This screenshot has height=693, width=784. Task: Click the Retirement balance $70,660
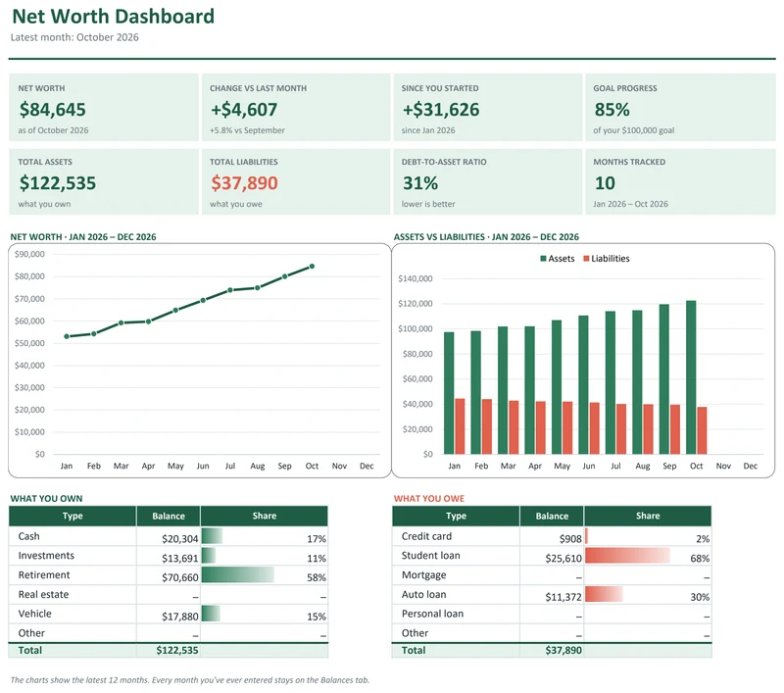tap(180, 578)
